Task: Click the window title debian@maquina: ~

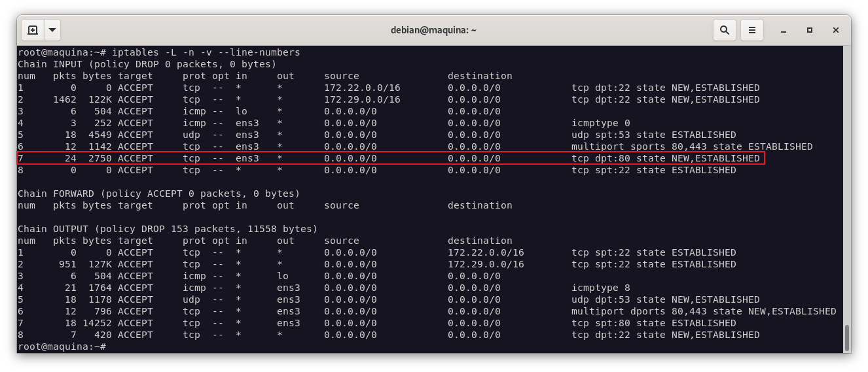Action: click(433, 30)
